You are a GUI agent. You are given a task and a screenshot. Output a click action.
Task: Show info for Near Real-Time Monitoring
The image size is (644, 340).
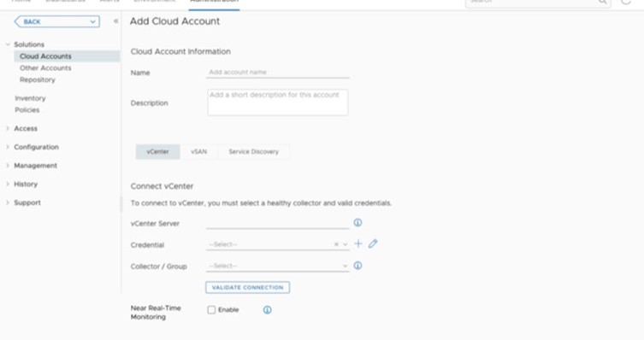pyautogui.click(x=268, y=310)
